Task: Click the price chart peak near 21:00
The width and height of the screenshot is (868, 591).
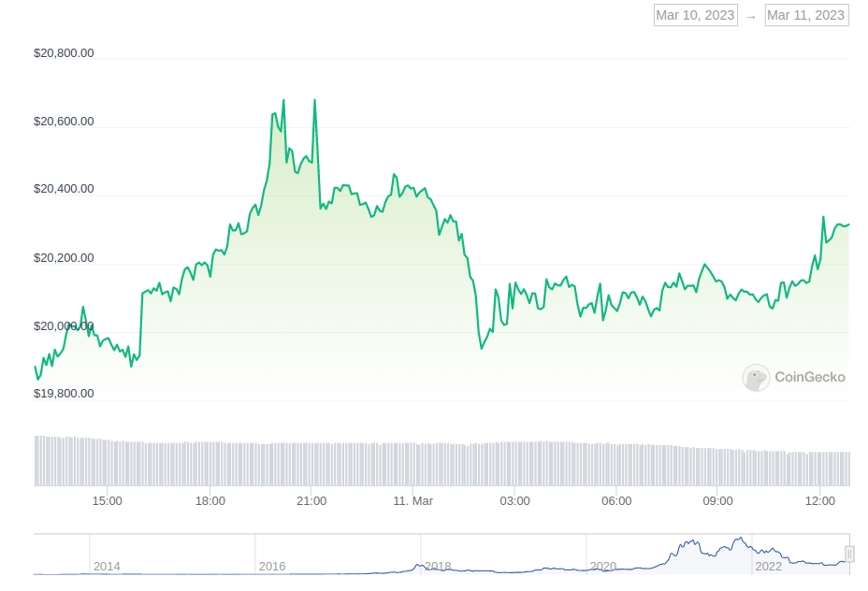Action: pos(314,98)
